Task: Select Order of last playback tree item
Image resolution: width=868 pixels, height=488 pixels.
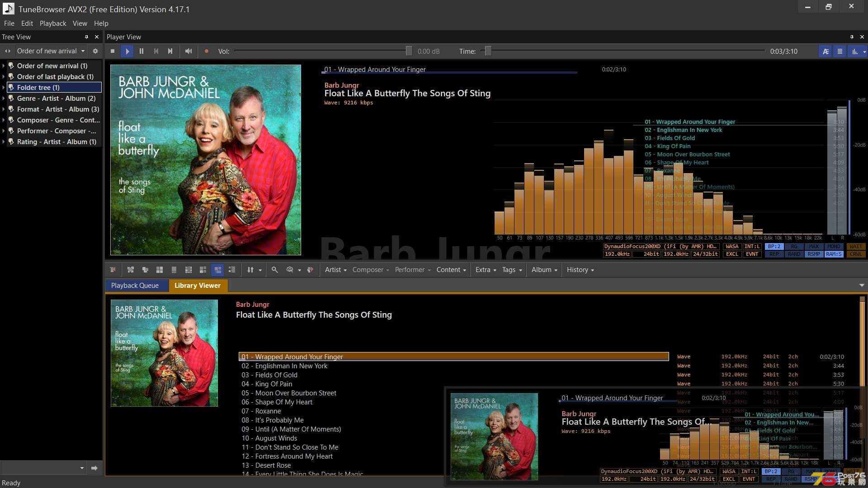Action: click(55, 76)
